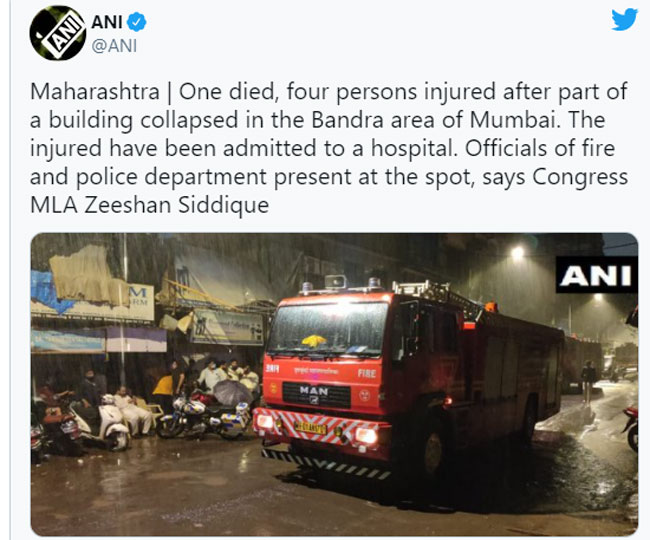Click the word Maharashtra in the tweet
Screen dimensions: 650x540
pos(95,92)
